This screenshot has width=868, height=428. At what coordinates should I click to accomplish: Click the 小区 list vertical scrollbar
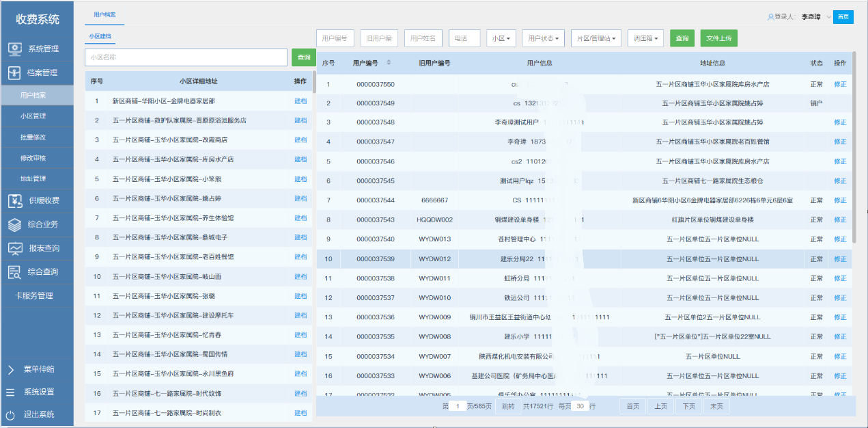[314, 82]
